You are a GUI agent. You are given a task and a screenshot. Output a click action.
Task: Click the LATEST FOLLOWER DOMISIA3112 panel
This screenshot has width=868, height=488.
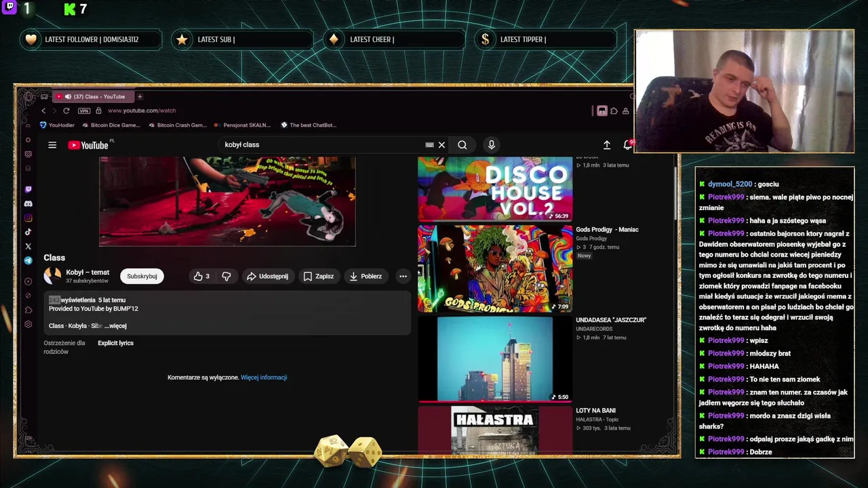click(x=91, y=39)
